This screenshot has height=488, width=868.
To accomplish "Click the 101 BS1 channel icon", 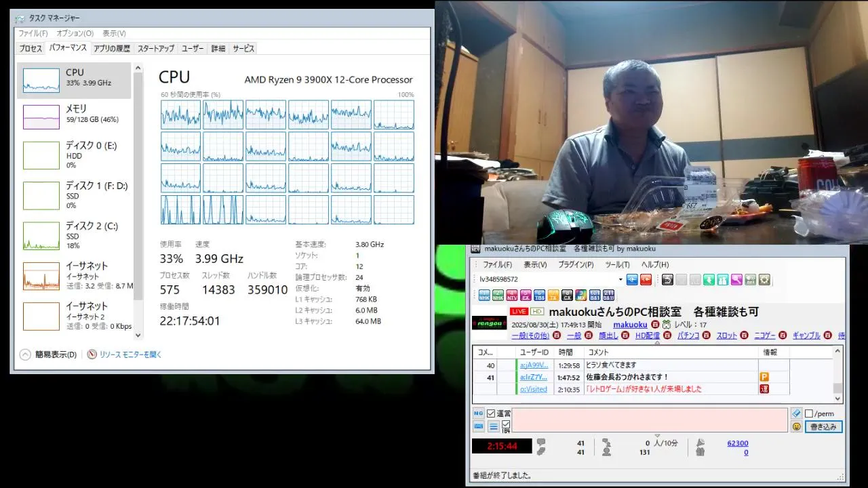I will [x=595, y=296].
